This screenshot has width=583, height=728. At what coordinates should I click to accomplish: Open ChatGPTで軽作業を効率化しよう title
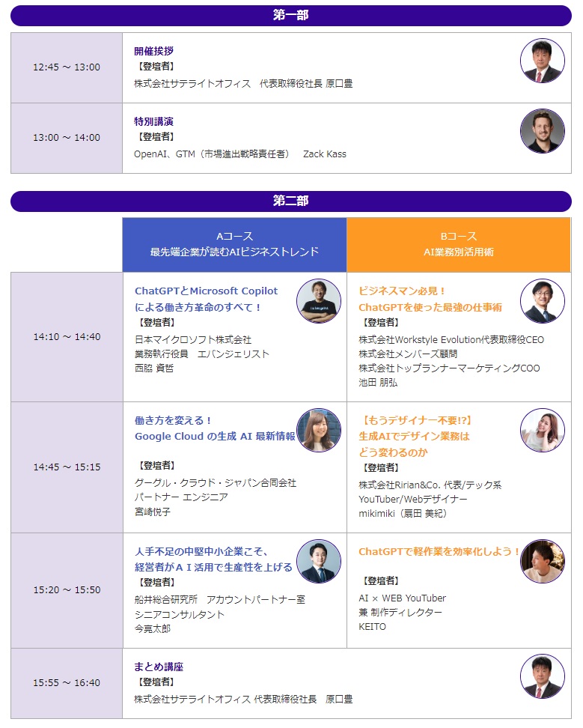tap(439, 551)
